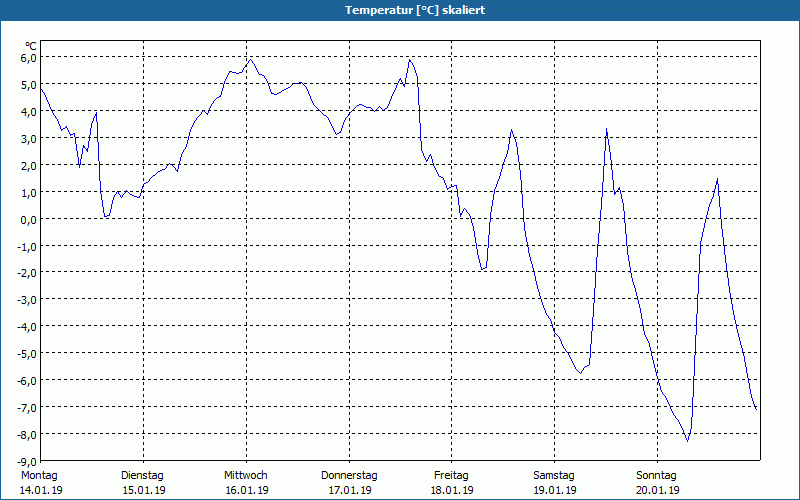The height and width of the screenshot is (500, 800).
Task: Click the -9,0 y-axis label
Action: 28,462
